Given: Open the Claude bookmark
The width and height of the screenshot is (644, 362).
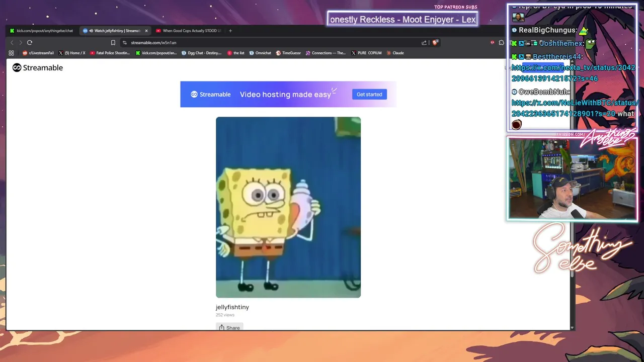Looking at the screenshot, I should coord(395,53).
